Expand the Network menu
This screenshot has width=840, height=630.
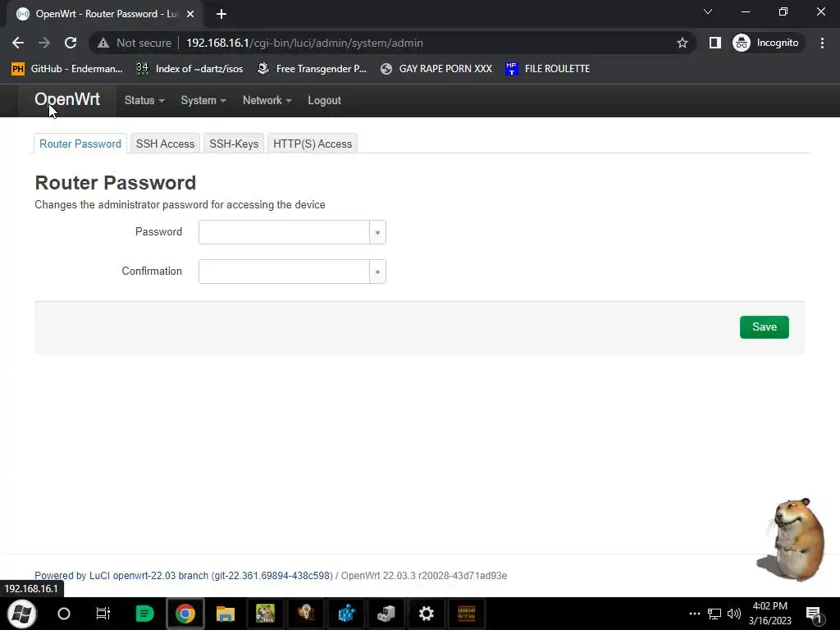coord(267,100)
